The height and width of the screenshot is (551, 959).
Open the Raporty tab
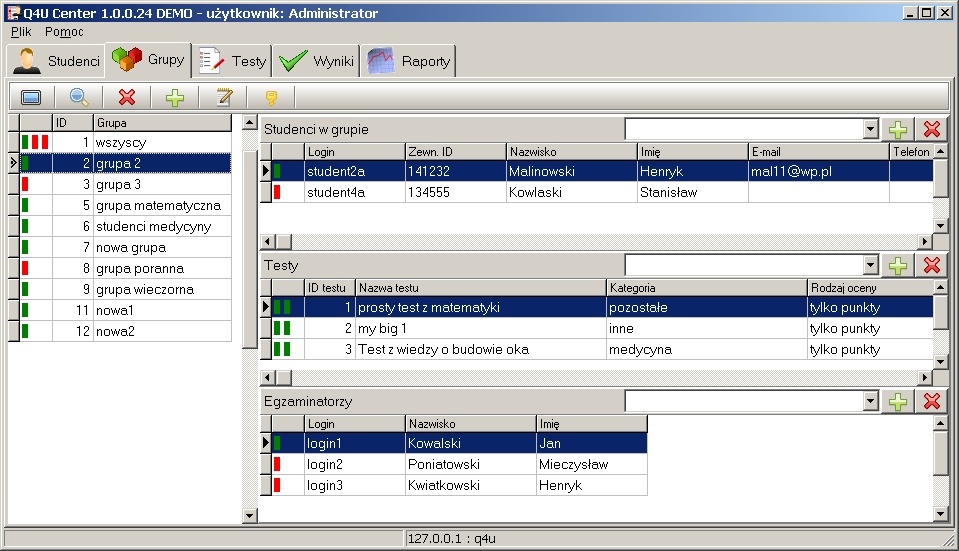[x=409, y=61]
